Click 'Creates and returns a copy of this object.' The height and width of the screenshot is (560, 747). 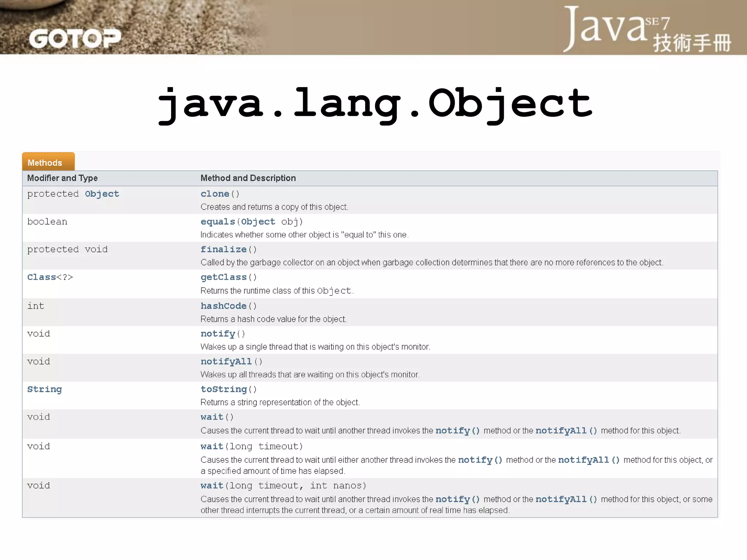click(x=274, y=207)
